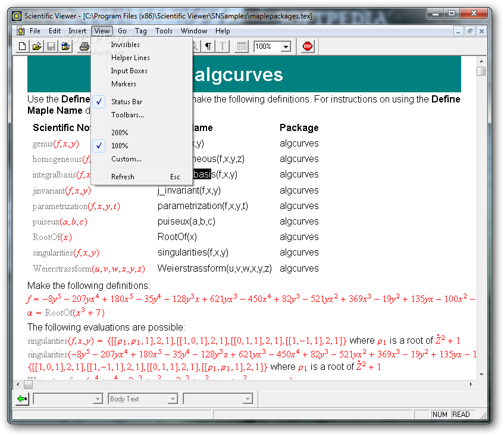Screen dimensions: 504x436
Task: Toggle Markers display
Action: coord(142,84)
